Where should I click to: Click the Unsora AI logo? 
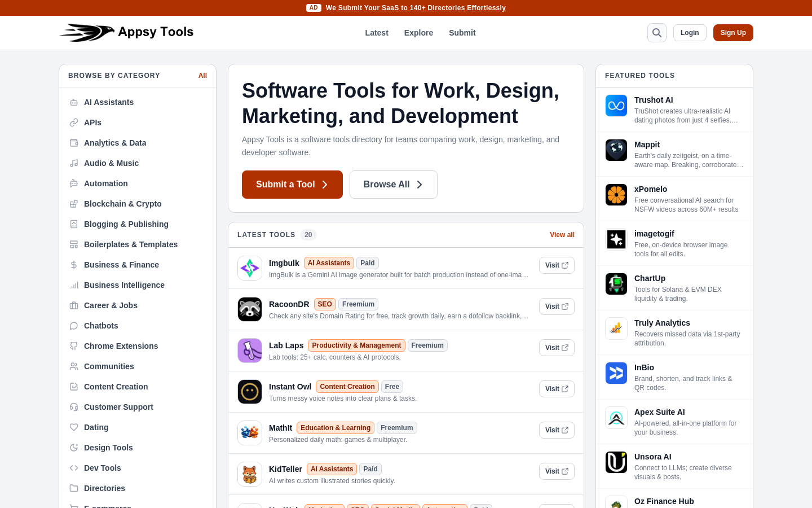616,462
